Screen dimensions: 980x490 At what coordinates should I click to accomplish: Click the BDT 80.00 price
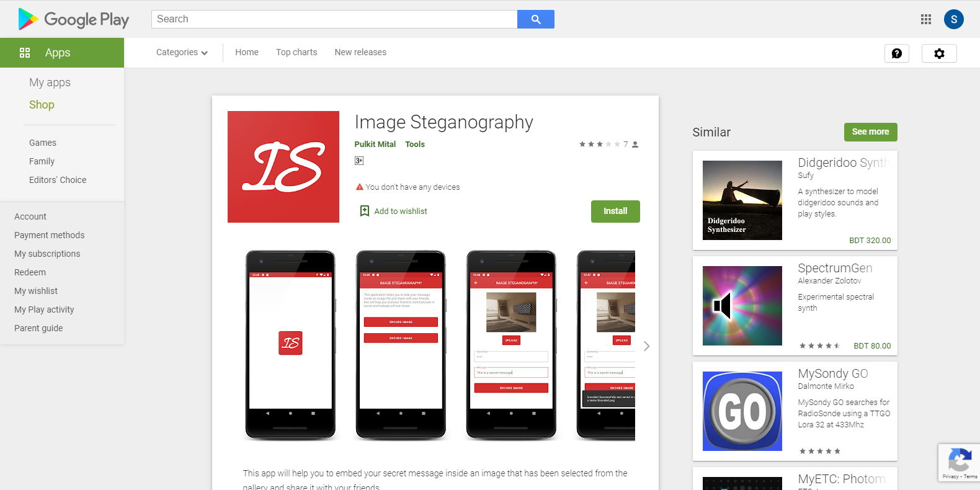[872, 346]
